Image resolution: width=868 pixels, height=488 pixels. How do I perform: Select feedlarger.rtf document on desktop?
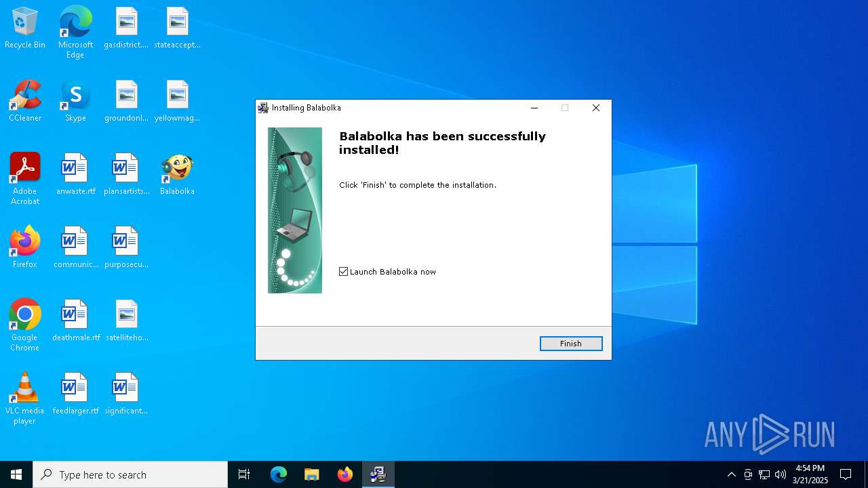click(75, 394)
